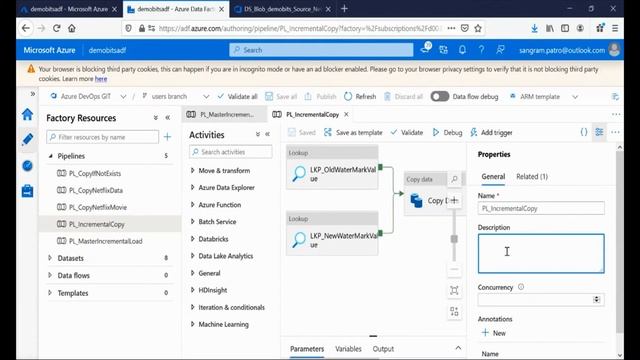
Task: Open the help question mark icon
Action: (x=481, y=50)
